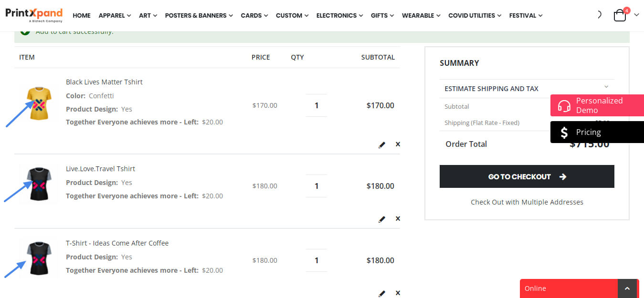The width and height of the screenshot is (644, 298).
Task: Click Check Out with Multiple Addresses
Action: coord(527,202)
